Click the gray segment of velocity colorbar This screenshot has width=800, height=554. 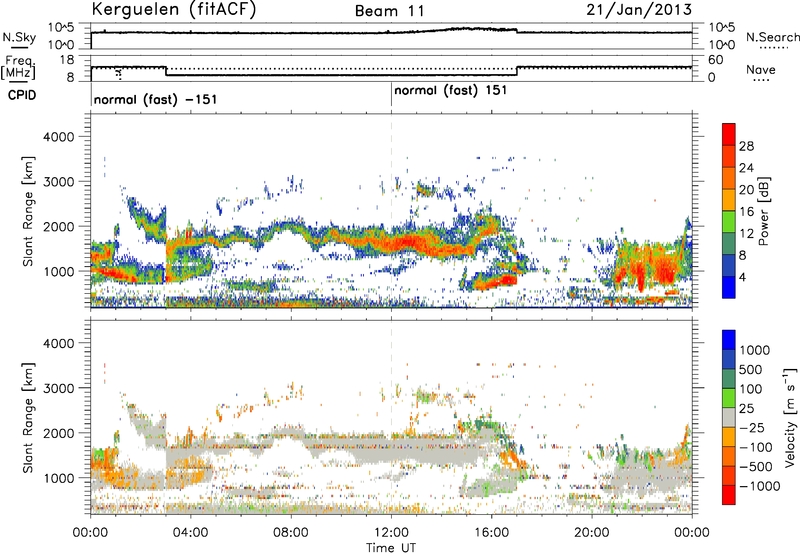click(x=729, y=418)
